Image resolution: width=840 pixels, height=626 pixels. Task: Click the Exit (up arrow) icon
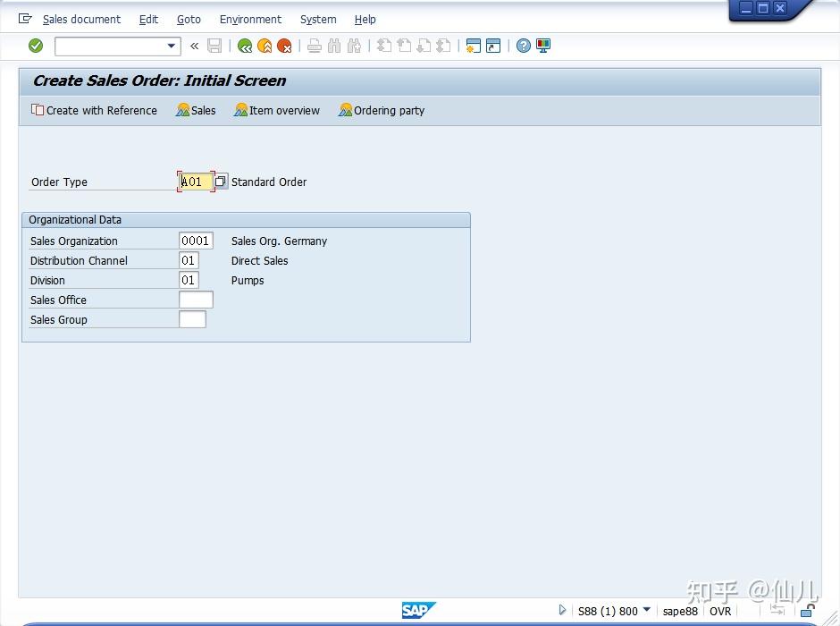pyautogui.click(x=265, y=46)
